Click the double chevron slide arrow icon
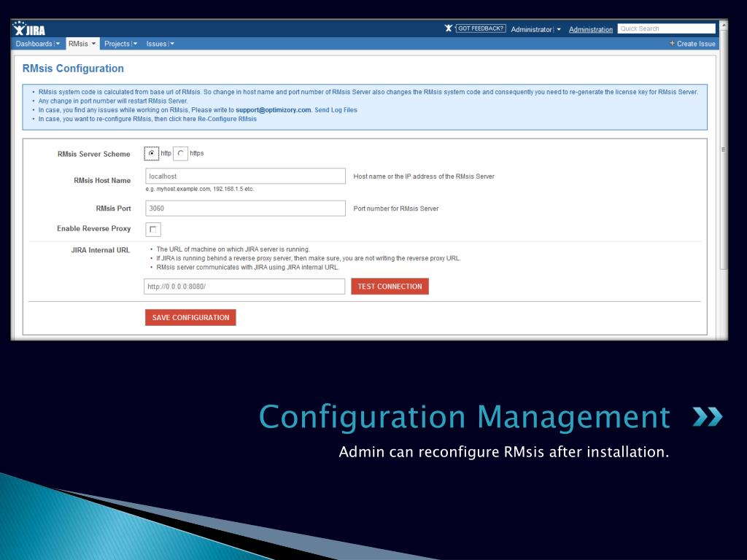Image resolution: width=747 pixels, height=560 pixels. coord(707,416)
